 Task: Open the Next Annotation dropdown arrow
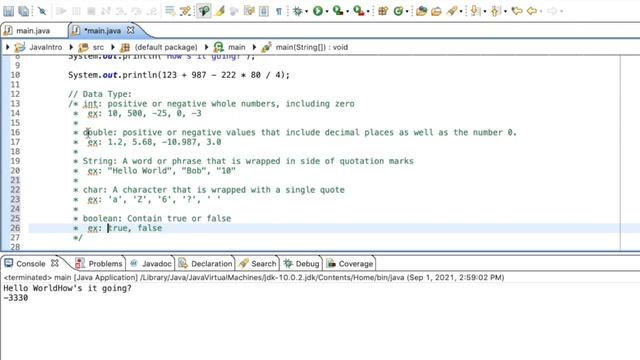[485, 11]
